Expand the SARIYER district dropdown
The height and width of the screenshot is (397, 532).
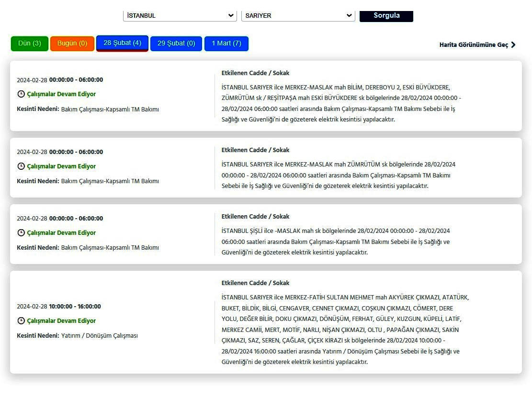click(298, 16)
